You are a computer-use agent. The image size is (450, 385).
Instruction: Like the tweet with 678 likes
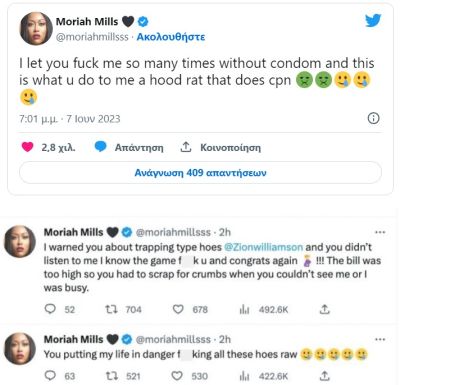[178, 309]
